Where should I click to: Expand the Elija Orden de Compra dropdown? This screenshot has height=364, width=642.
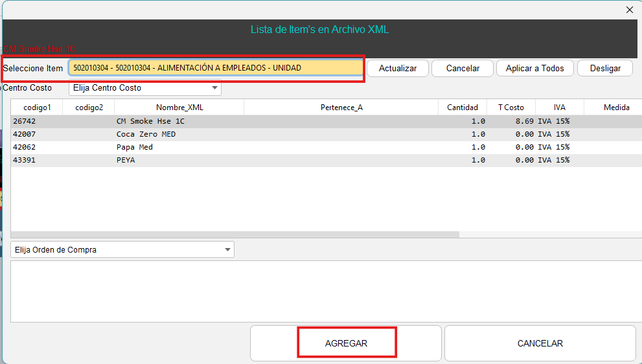(122, 250)
